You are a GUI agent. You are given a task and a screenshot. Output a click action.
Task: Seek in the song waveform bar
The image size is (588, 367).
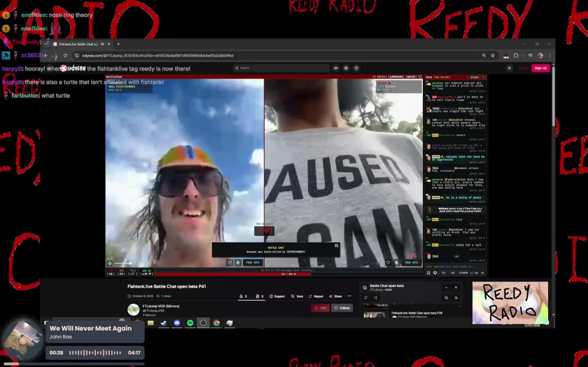coord(95,353)
